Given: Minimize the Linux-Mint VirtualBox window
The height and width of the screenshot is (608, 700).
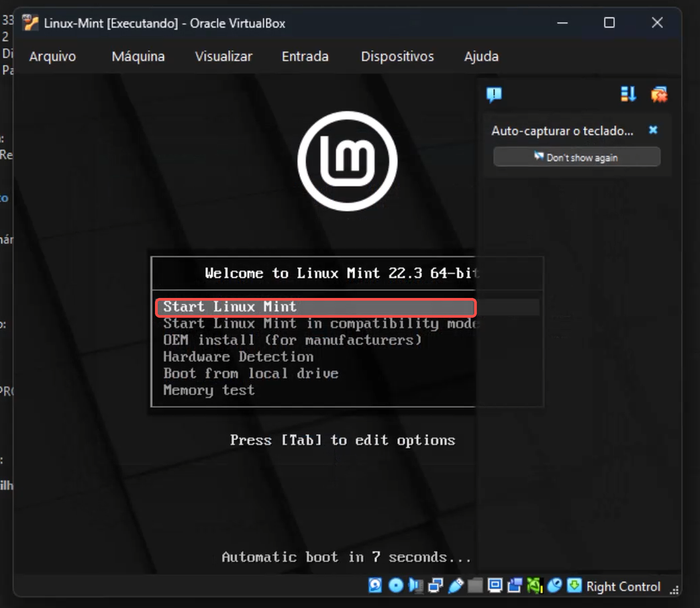Looking at the screenshot, I should point(562,23).
